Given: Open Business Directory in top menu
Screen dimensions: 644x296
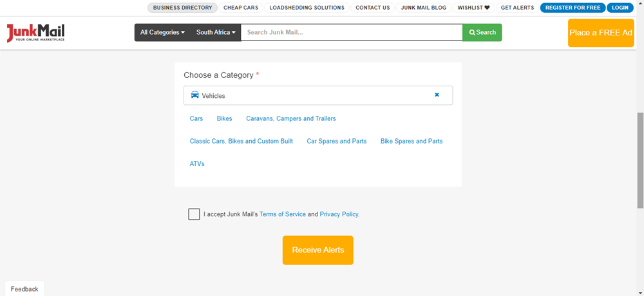Looking at the screenshot, I should point(183,8).
